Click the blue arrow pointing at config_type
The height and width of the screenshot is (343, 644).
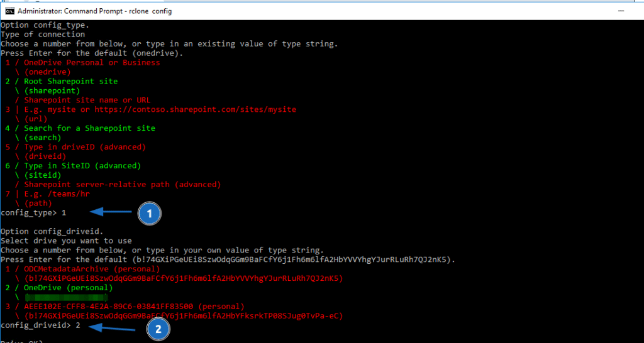tap(112, 214)
